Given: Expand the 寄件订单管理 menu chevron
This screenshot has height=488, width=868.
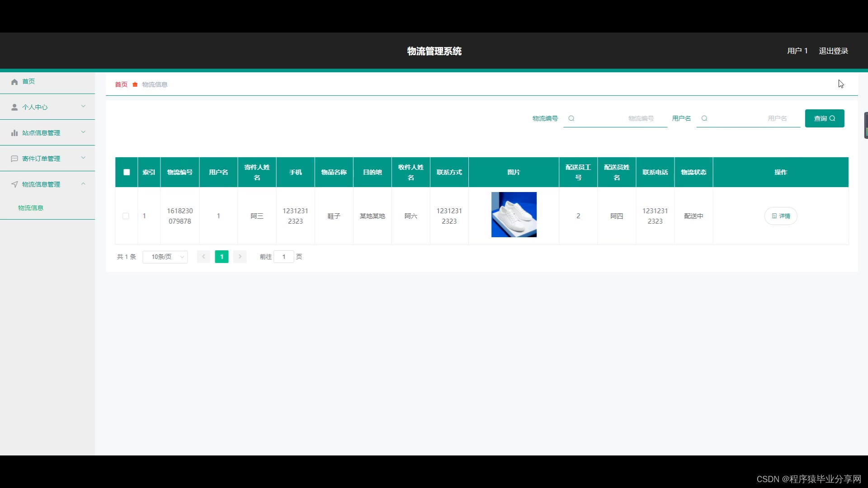Looking at the screenshot, I should (83, 158).
